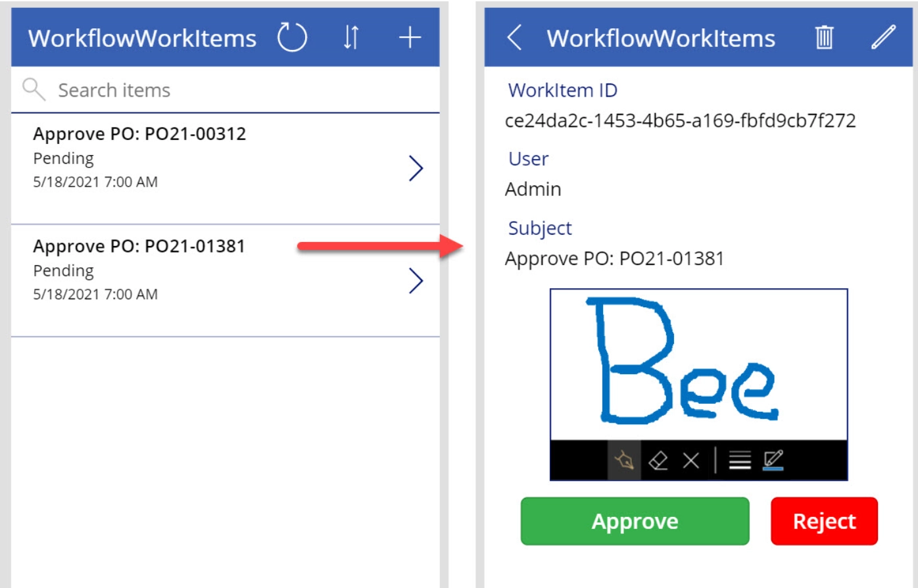
Task: Click the Approve button
Action: point(635,522)
